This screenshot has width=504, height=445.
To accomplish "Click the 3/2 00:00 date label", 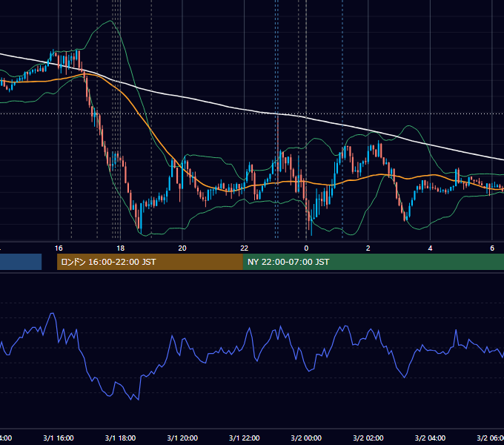I will [x=306, y=438].
